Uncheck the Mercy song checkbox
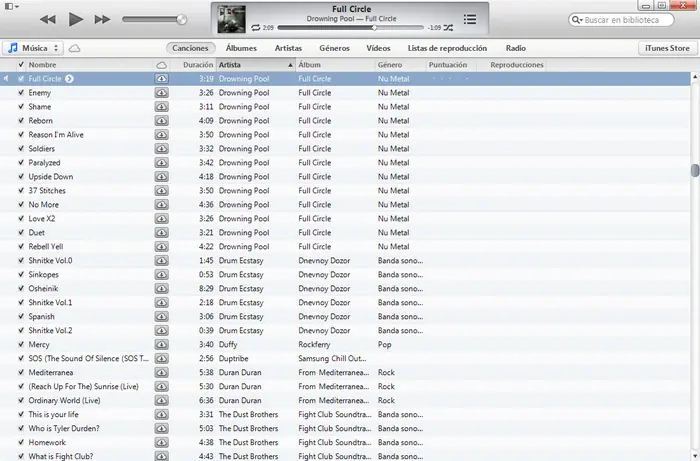Viewport: 700px width, 461px height. click(x=21, y=345)
